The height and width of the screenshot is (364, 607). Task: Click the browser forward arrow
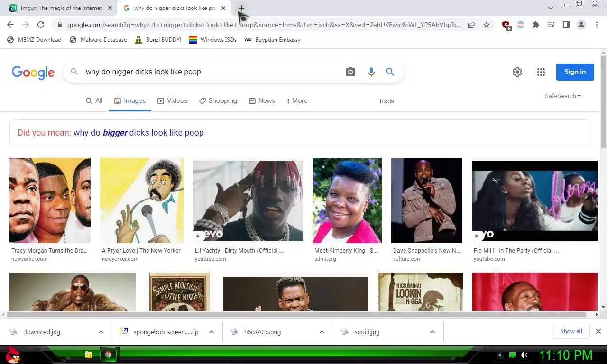click(x=26, y=25)
